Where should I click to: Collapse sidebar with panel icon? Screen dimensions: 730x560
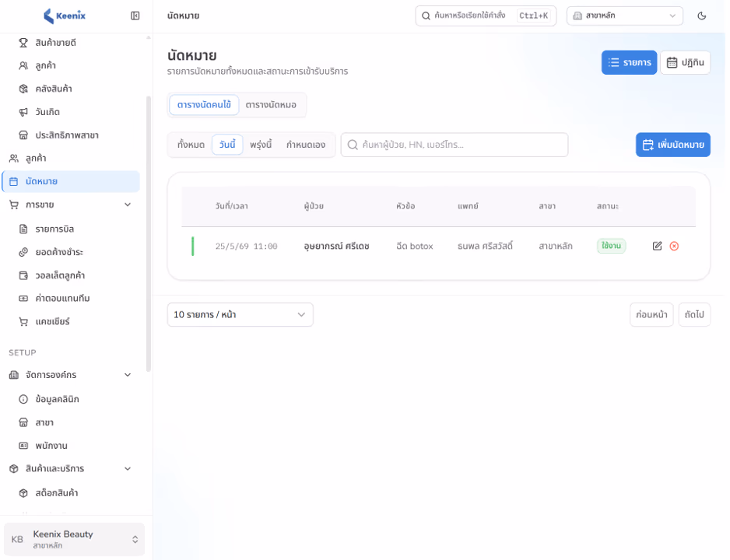click(135, 16)
